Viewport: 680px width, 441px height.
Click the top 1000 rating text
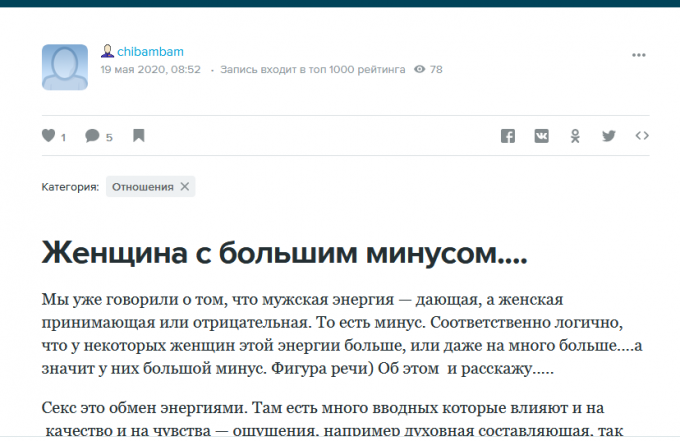point(312,70)
